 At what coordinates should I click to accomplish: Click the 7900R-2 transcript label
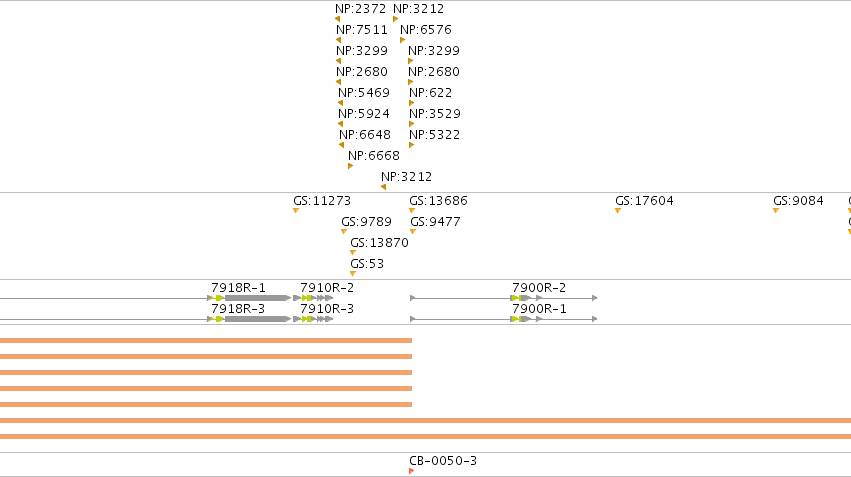pos(539,288)
